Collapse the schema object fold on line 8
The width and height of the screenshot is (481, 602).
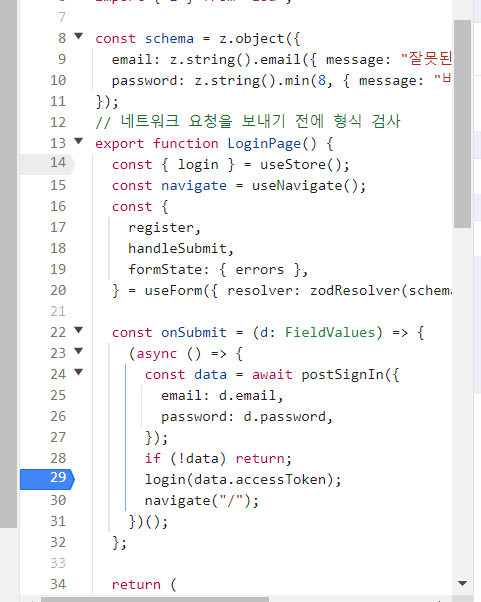coord(78,36)
